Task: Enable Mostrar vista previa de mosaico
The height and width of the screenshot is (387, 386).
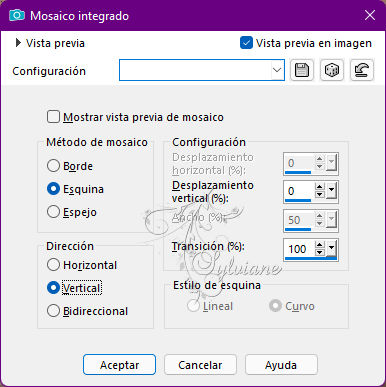Action: coord(53,117)
